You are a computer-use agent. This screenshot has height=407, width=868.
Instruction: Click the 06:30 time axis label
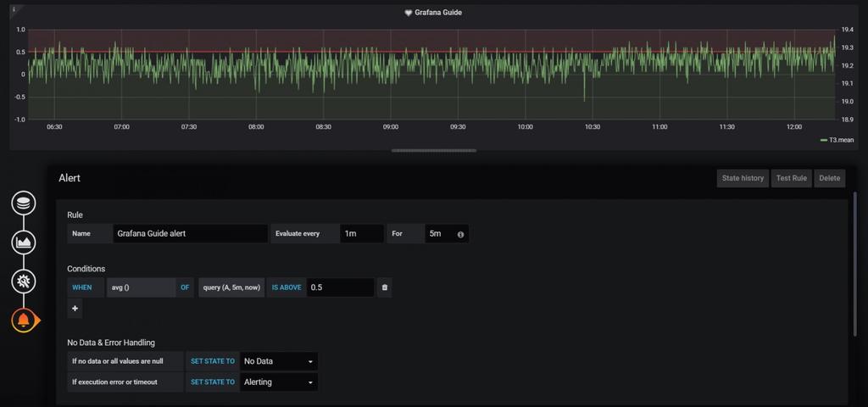(x=54, y=127)
